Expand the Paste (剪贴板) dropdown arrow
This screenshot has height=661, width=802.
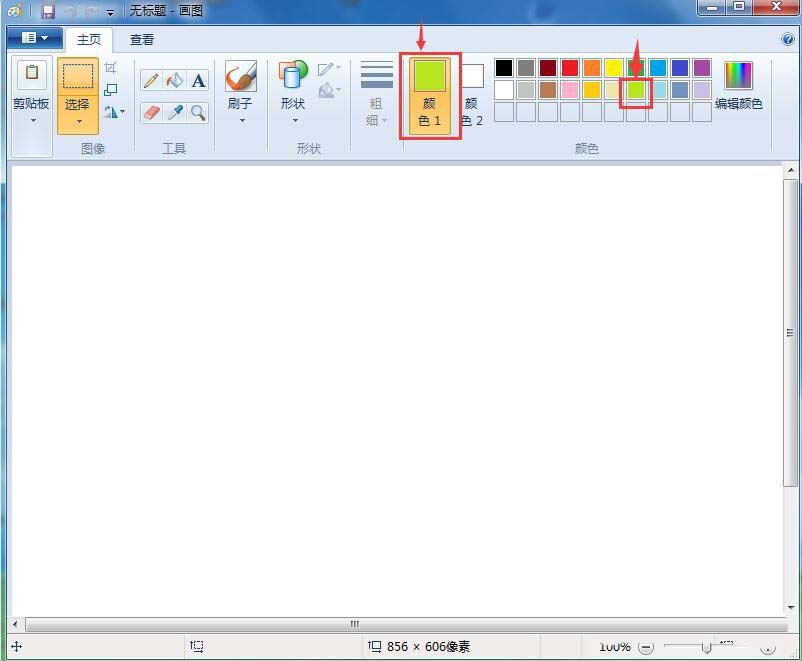[33, 121]
